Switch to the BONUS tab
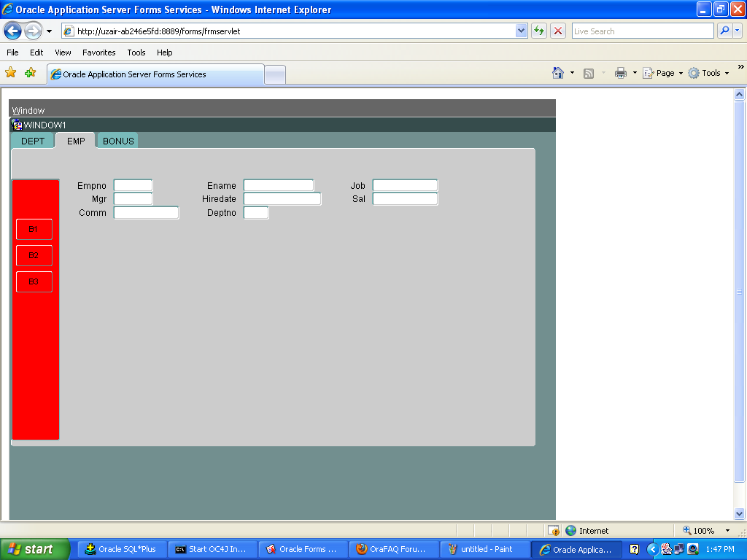The width and height of the screenshot is (747, 560). click(x=118, y=141)
